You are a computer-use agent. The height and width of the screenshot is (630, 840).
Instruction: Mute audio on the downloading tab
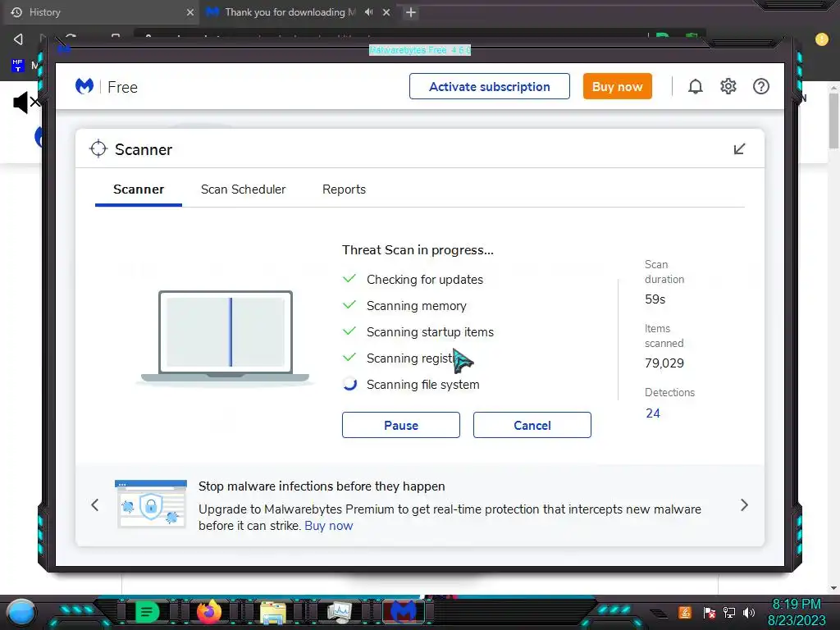click(368, 11)
